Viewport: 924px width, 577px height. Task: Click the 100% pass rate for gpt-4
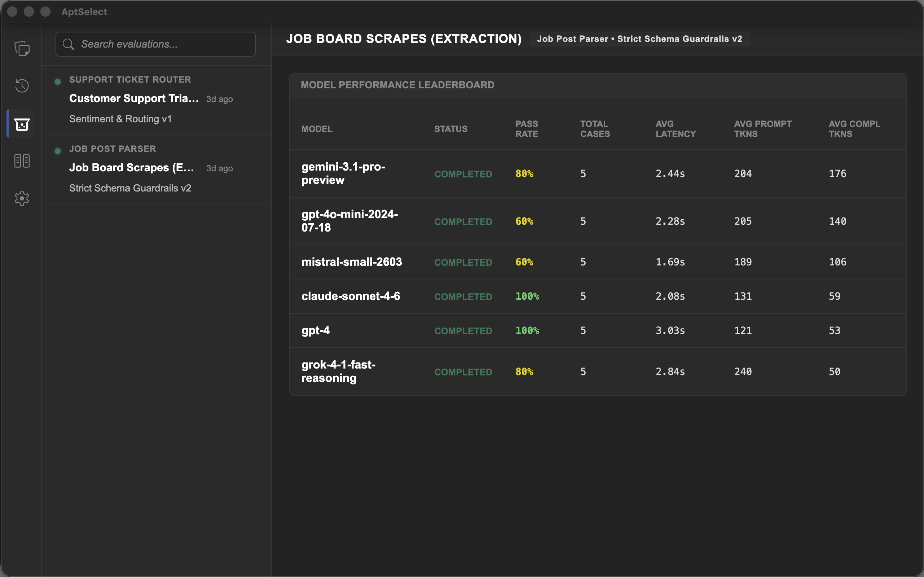coord(527,330)
